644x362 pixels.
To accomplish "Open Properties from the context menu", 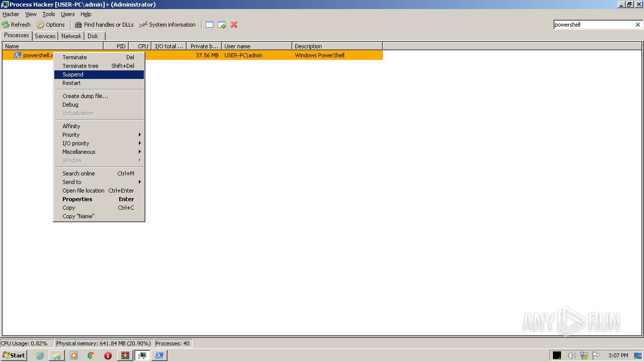I will coord(99,199).
